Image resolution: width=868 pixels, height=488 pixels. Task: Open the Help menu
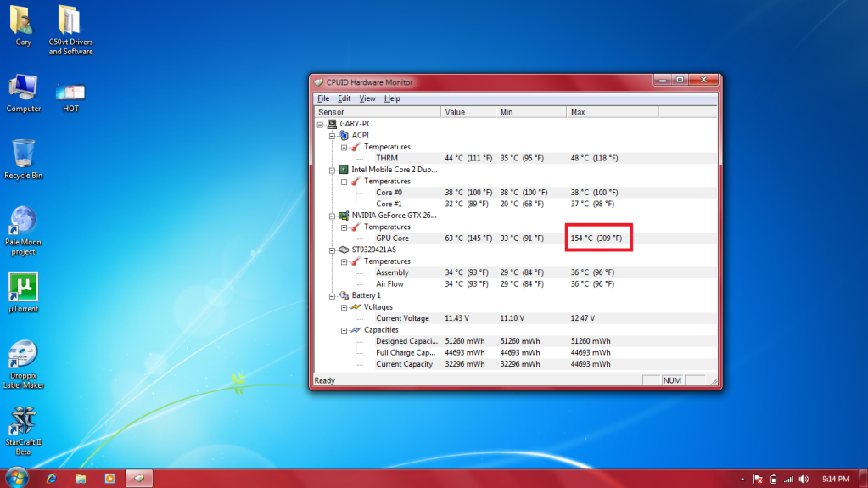click(x=392, y=98)
